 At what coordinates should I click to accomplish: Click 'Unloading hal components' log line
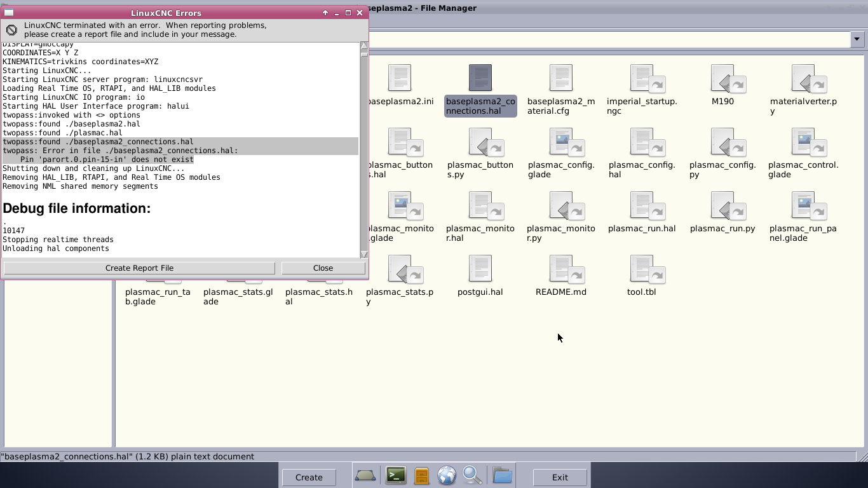[56, 248]
